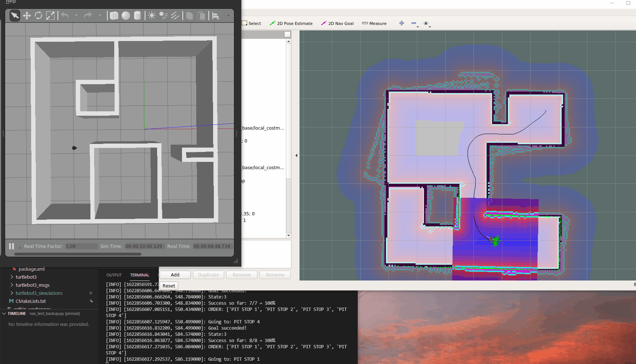Click the Add display button
Viewport: 636px width, 364px height.
[x=175, y=275]
